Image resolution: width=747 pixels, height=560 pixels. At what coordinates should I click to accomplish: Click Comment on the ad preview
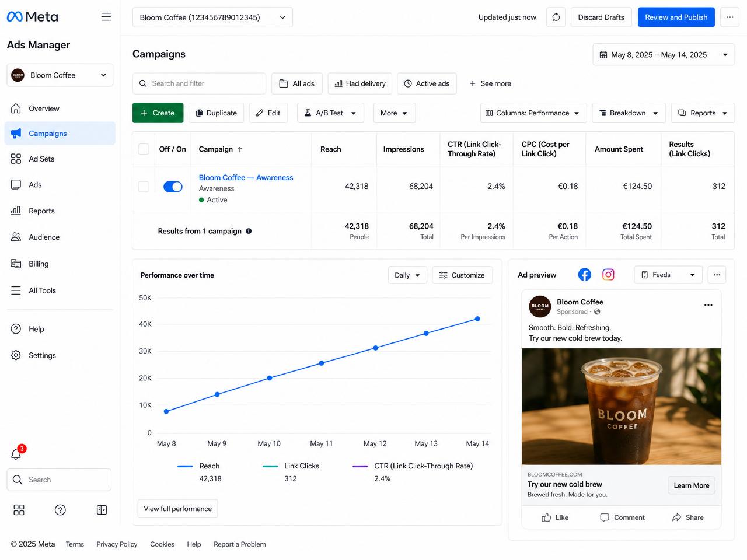[622, 517]
